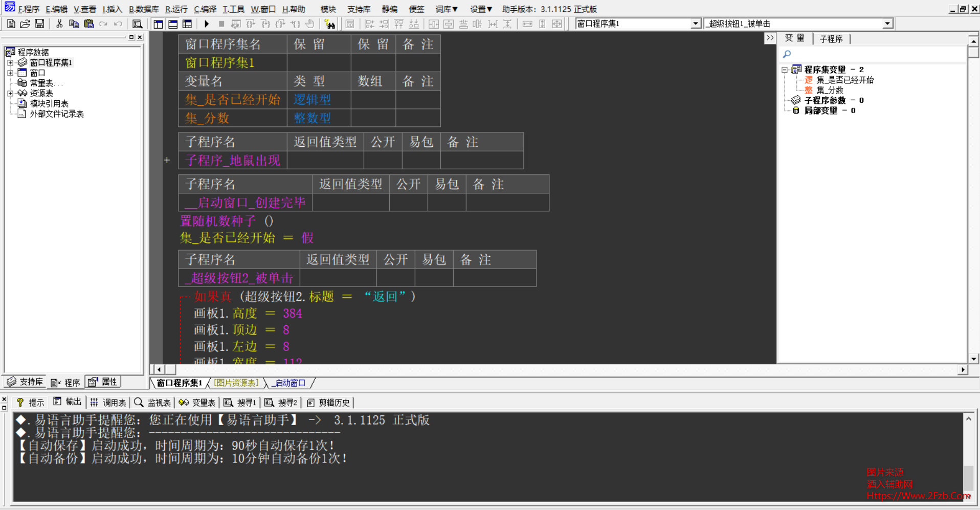Viewport: 980px width, 510px height.
Task: Open the 设置 dropdown menu
Action: [x=481, y=9]
